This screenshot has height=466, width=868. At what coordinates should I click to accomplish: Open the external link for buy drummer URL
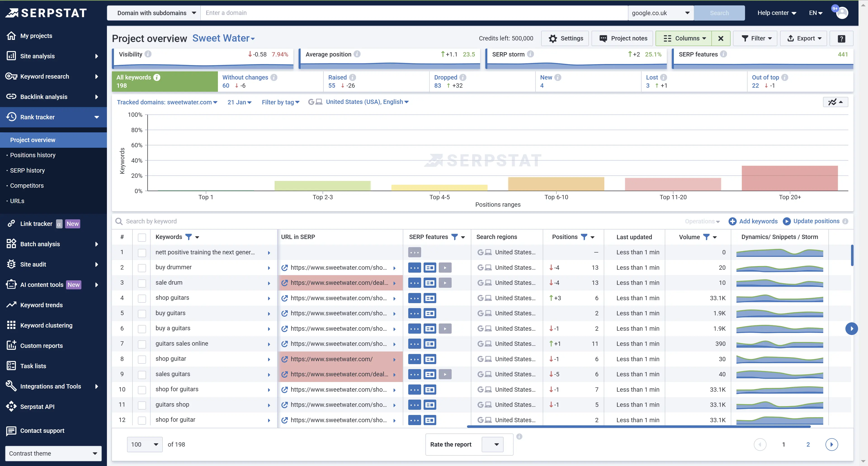pos(285,268)
